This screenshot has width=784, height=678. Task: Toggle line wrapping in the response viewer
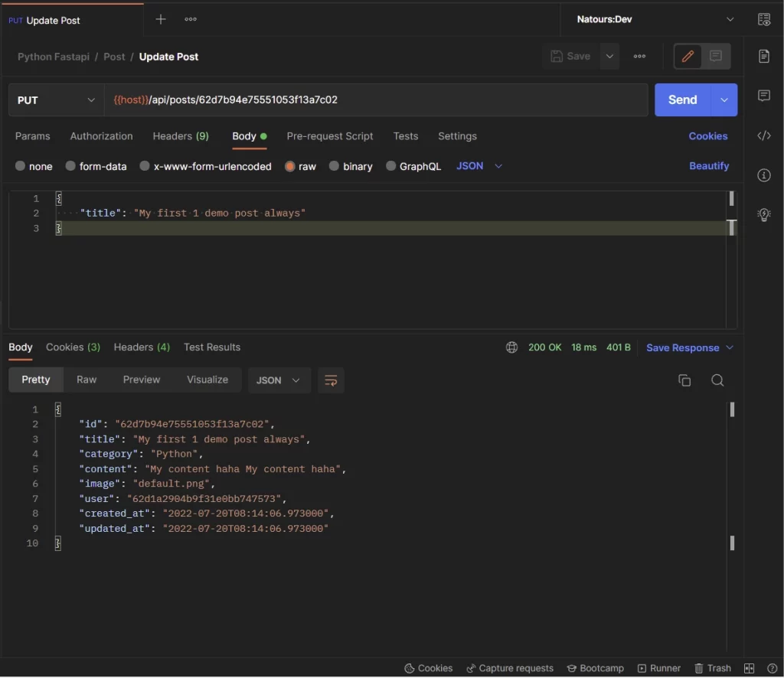(x=331, y=380)
